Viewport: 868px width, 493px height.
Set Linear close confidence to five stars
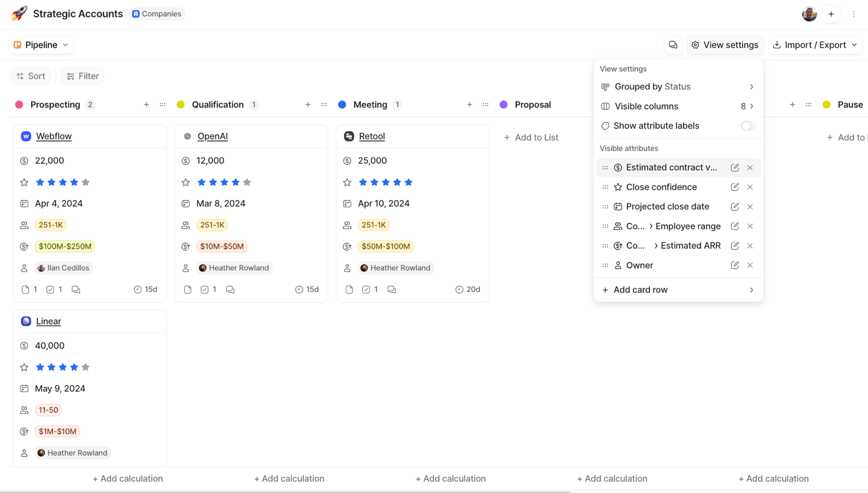[85, 368]
